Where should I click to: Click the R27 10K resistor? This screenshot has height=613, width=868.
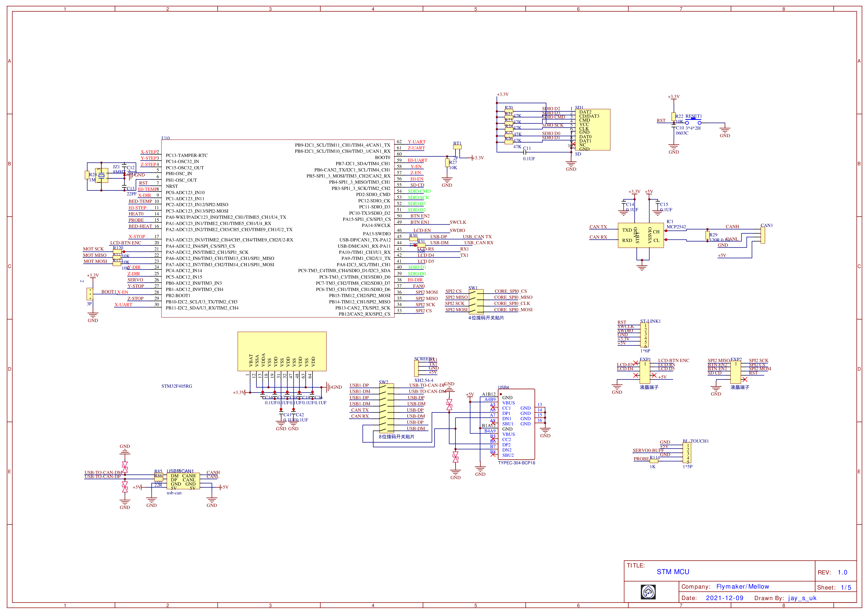(447, 163)
